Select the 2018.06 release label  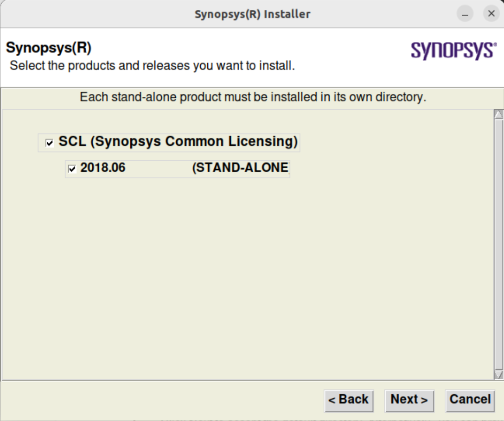coord(103,168)
